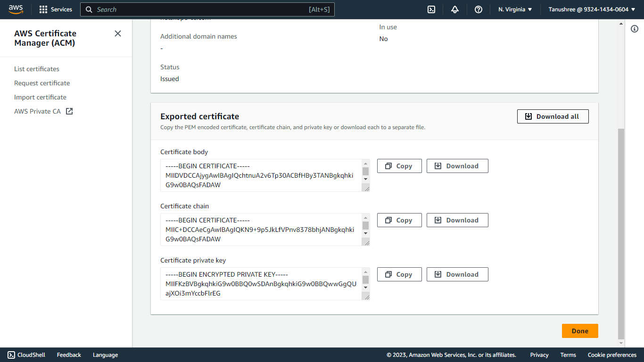
Task: Go to List certificates
Action: 37,69
